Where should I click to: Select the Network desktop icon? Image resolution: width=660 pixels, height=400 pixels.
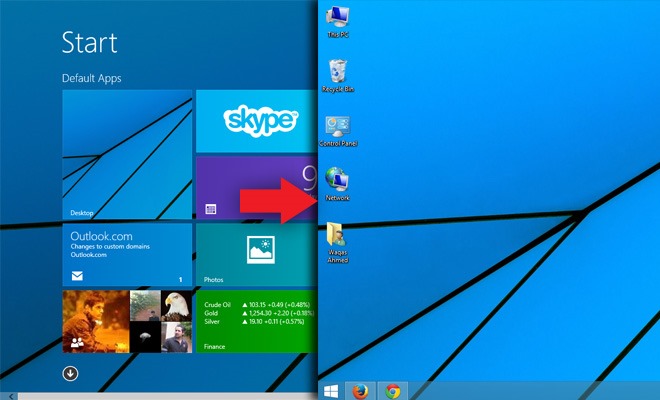coord(337,184)
